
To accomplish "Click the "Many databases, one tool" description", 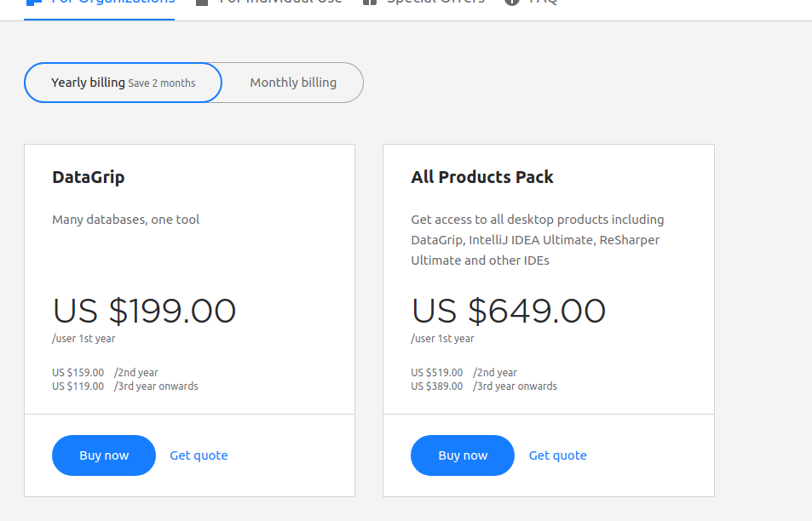I will [x=125, y=220].
